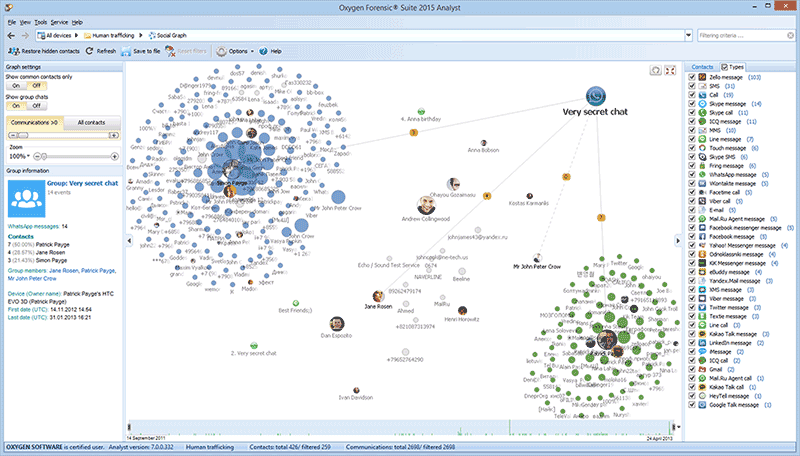Click the Social Graph breadcrumb
This screenshot has height=456, width=800.
pos(167,36)
